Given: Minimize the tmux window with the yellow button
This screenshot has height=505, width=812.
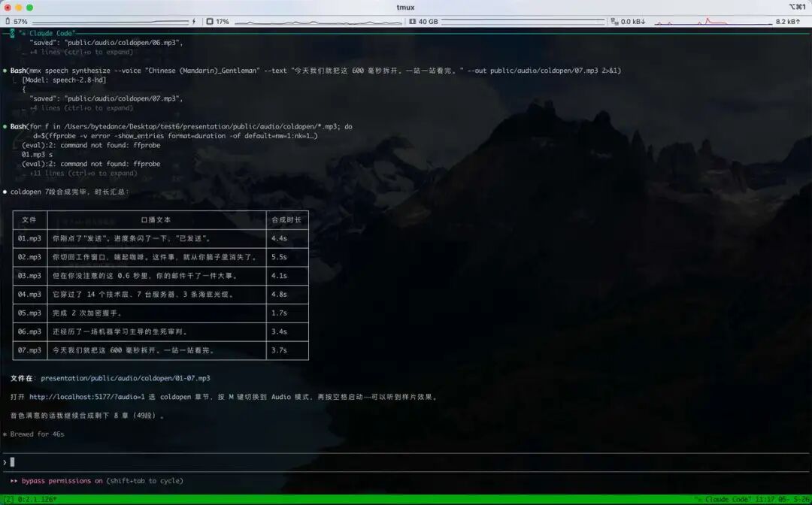Looking at the screenshot, I should click(x=19, y=8).
